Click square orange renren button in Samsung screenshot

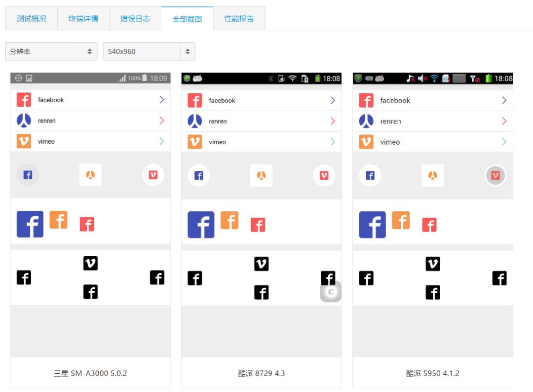90,175
